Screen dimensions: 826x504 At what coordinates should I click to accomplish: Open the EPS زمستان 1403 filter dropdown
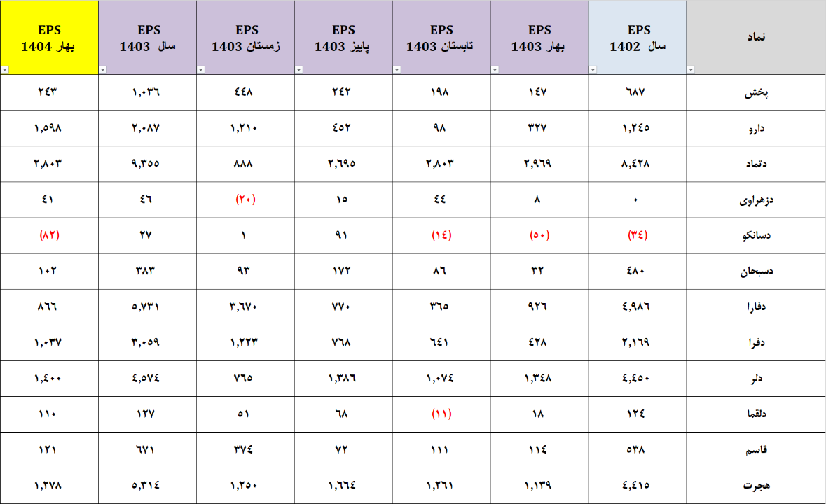pyautogui.click(x=200, y=70)
